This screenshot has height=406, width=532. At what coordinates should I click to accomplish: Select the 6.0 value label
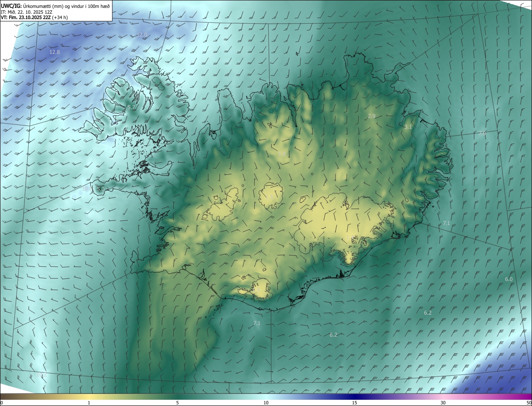(509, 279)
